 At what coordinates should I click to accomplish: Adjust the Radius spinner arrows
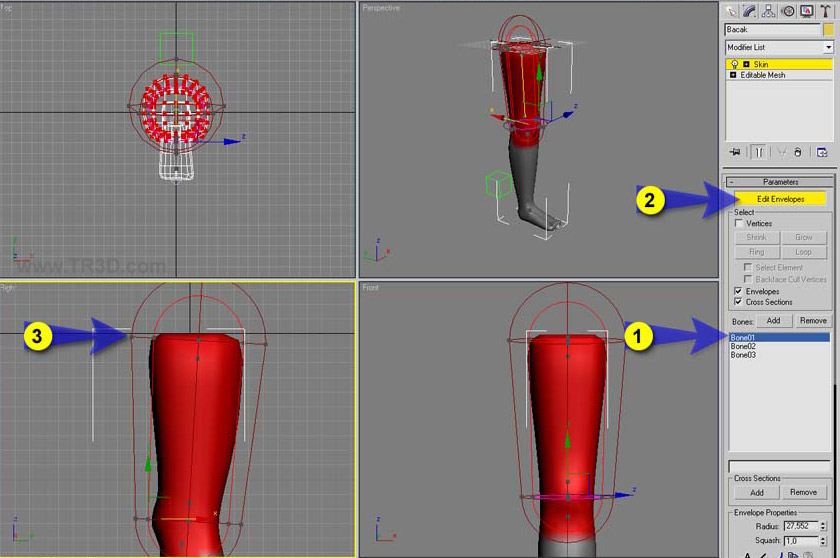coord(823,526)
